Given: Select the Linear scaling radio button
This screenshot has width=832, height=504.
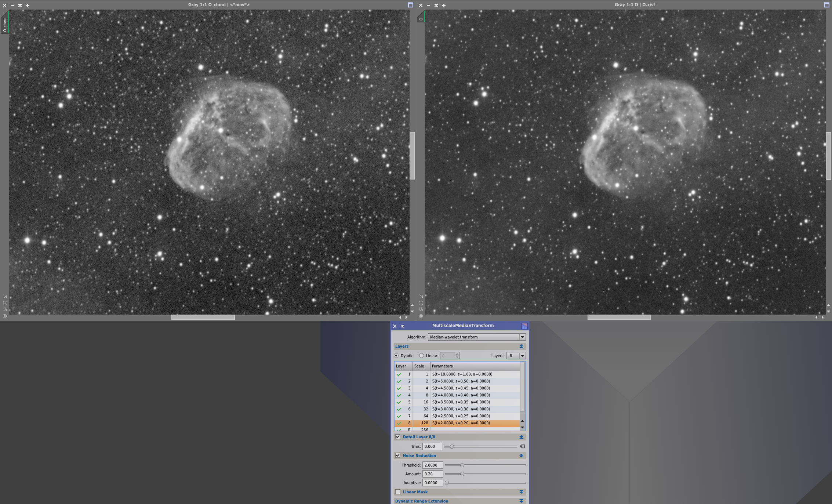Looking at the screenshot, I should pyautogui.click(x=421, y=356).
